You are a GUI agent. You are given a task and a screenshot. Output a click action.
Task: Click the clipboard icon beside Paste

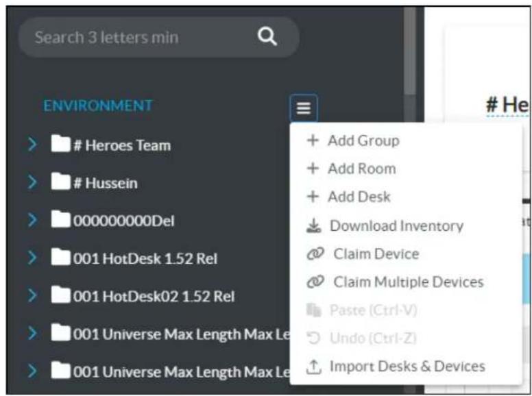[313, 310]
